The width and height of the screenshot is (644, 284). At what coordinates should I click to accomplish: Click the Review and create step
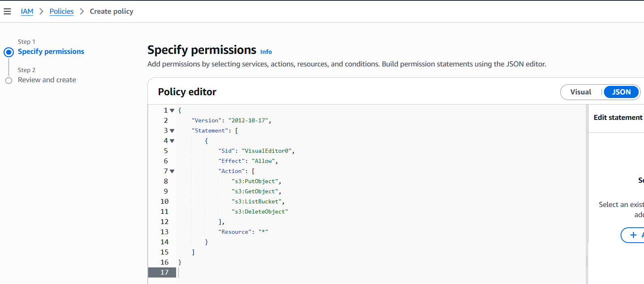point(47,80)
